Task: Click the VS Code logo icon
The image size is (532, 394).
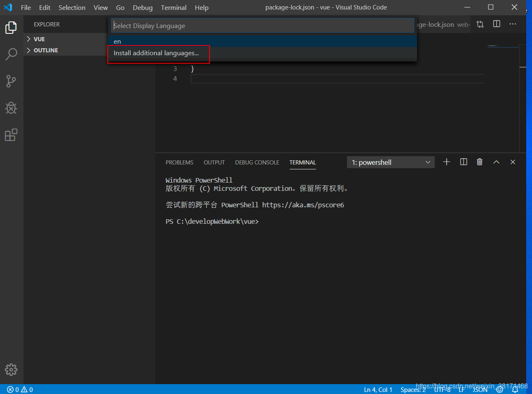Action: [8, 7]
